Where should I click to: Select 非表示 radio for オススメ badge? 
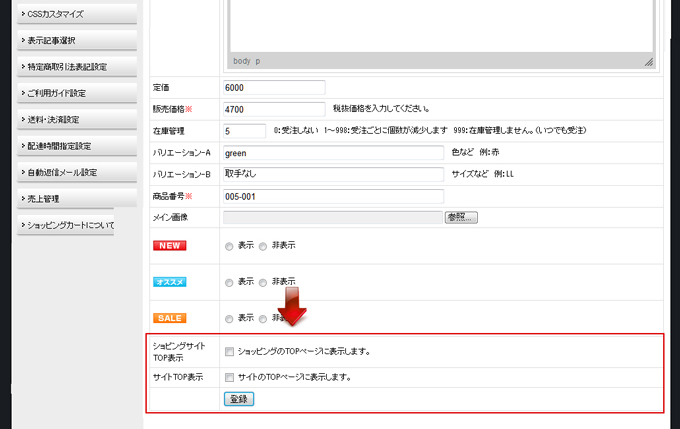pyautogui.click(x=263, y=282)
